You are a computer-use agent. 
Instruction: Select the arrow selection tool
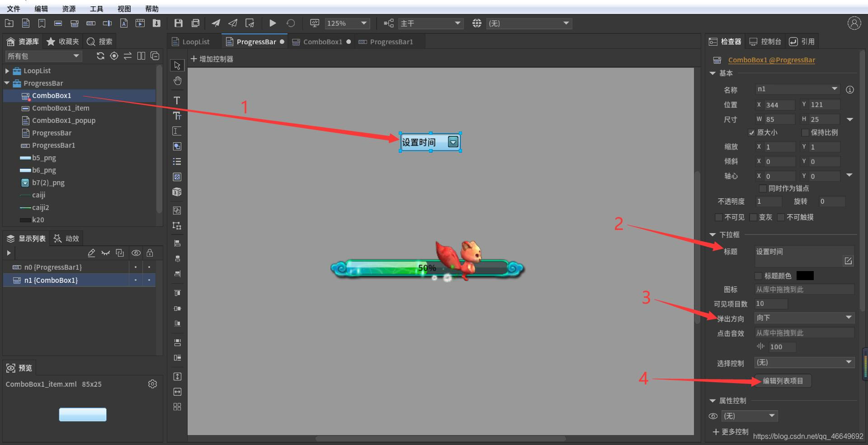[177, 66]
